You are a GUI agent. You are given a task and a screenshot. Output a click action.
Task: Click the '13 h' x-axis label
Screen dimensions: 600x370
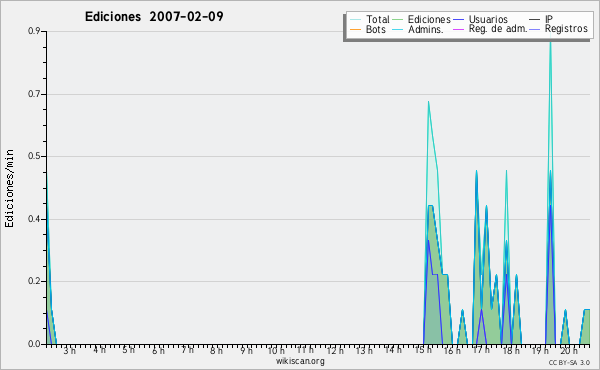click(364, 350)
